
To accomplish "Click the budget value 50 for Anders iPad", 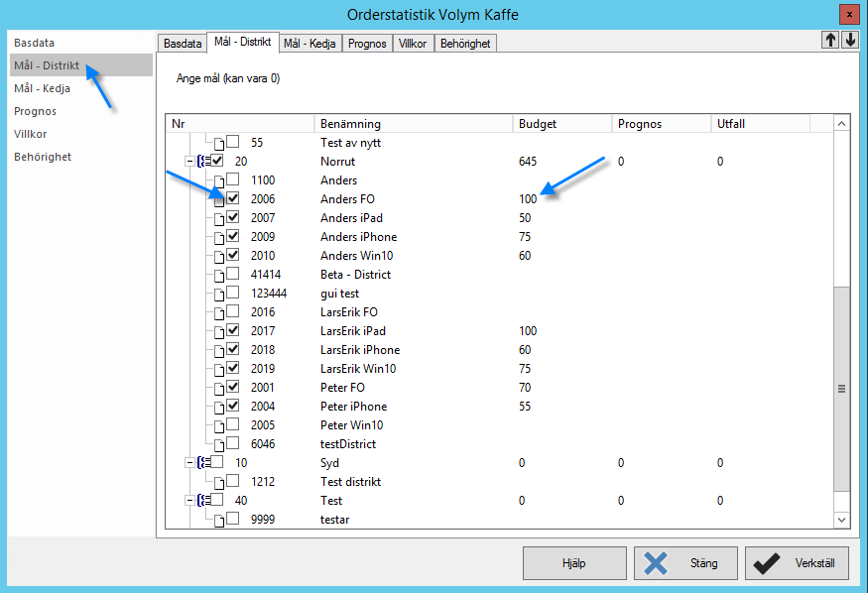I will (525, 218).
